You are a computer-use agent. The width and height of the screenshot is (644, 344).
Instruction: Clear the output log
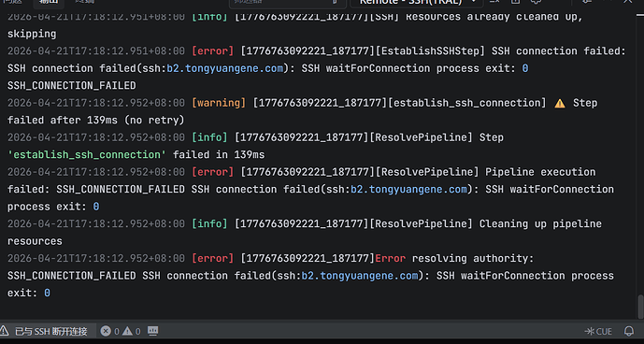[494, 2]
